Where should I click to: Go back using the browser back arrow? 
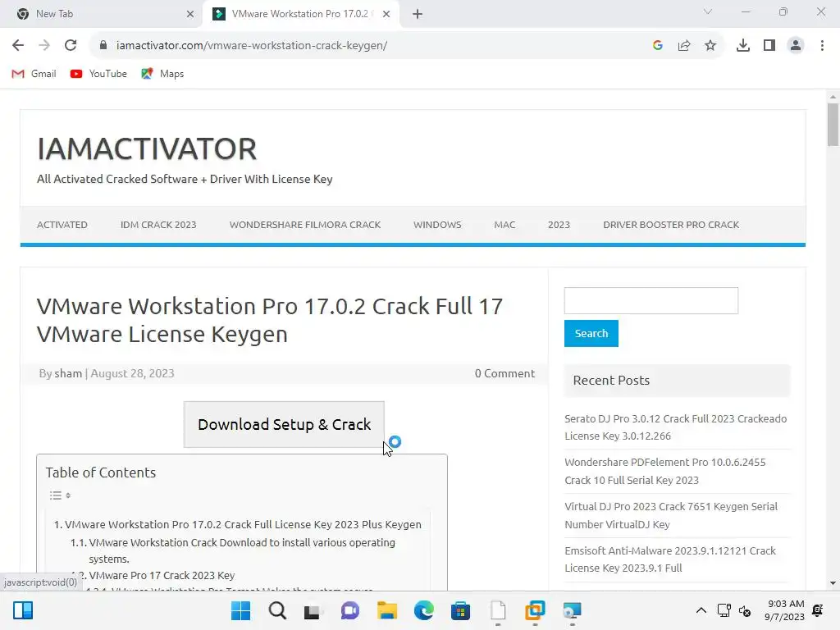pos(18,46)
